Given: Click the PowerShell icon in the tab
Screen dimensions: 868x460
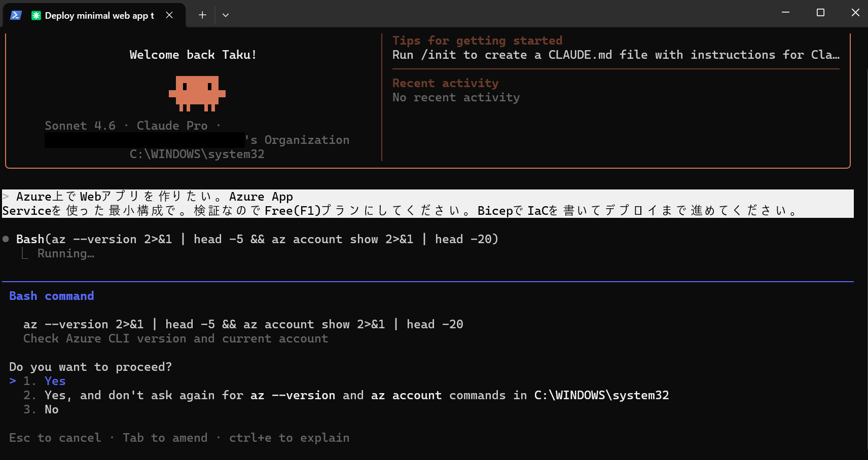Looking at the screenshot, I should (x=16, y=15).
